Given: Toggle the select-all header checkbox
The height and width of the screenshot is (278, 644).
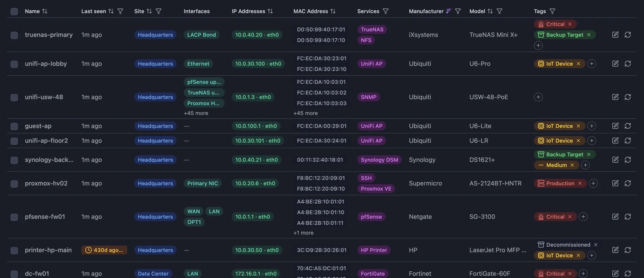Looking at the screenshot, I should coord(14,11).
